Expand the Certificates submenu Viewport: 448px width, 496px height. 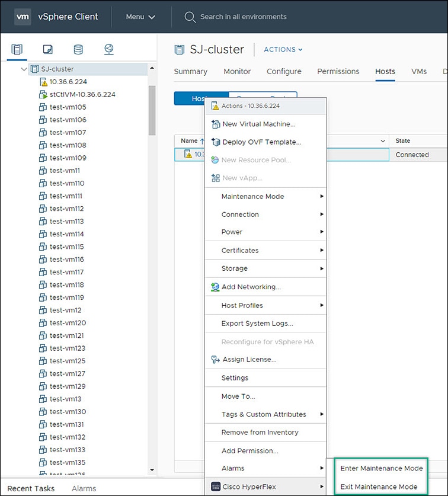pyautogui.click(x=265, y=250)
